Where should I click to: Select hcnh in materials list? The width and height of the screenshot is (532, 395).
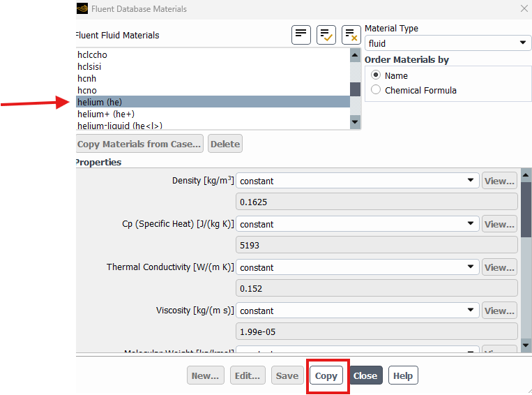click(213, 78)
